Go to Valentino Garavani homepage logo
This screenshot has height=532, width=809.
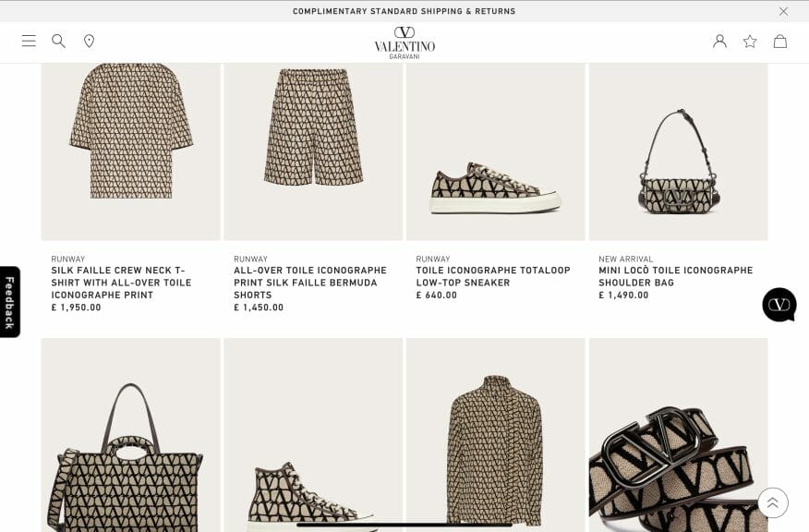[x=404, y=42]
